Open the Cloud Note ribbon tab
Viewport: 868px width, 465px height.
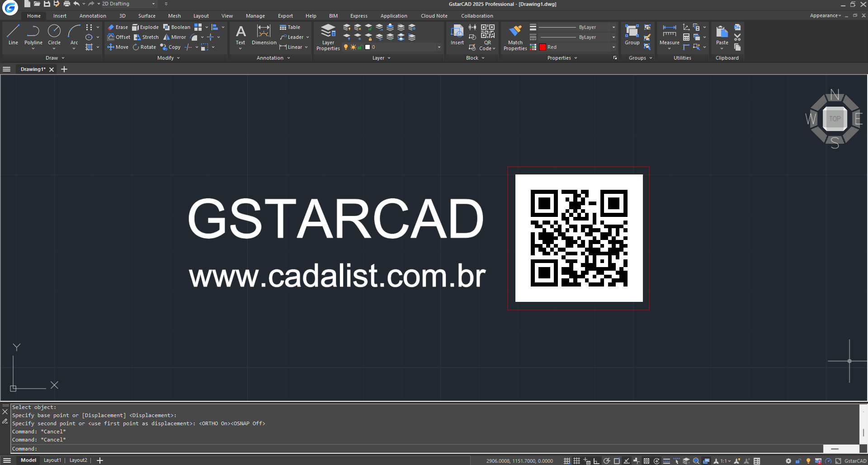(434, 16)
